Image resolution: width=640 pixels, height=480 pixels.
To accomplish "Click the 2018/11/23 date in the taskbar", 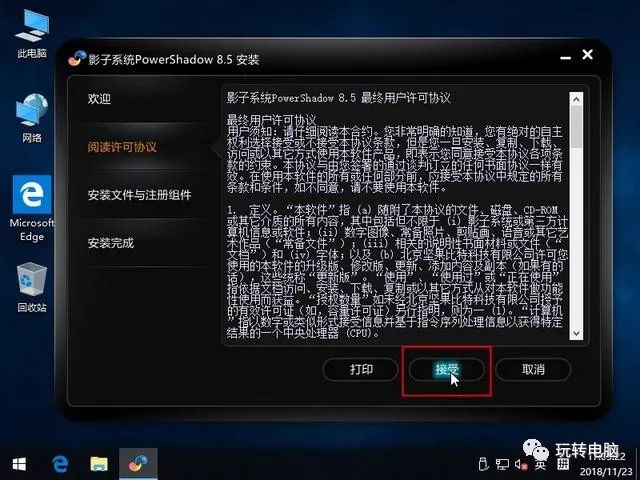I will point(606,471).
